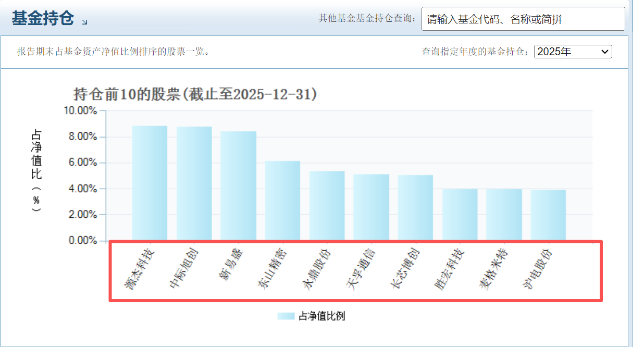Click the 报告期末占基金资产净值比例排序 description text

[113, 52]
